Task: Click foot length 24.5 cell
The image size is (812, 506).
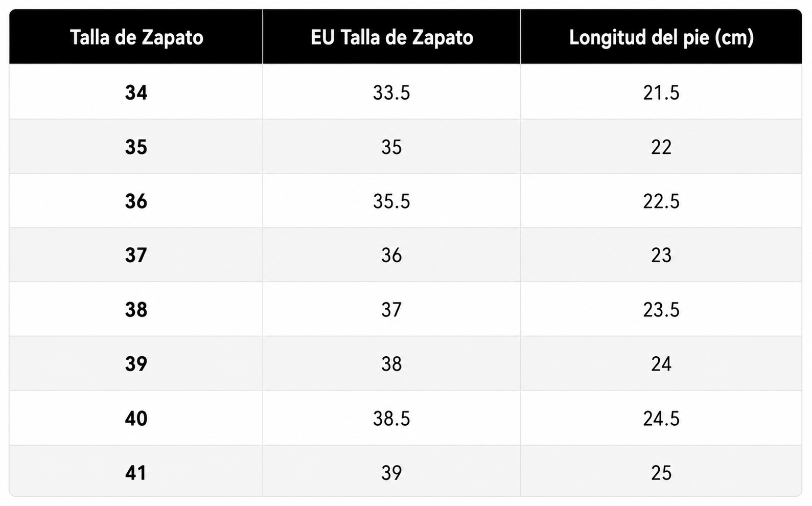Action: (661, 418)
